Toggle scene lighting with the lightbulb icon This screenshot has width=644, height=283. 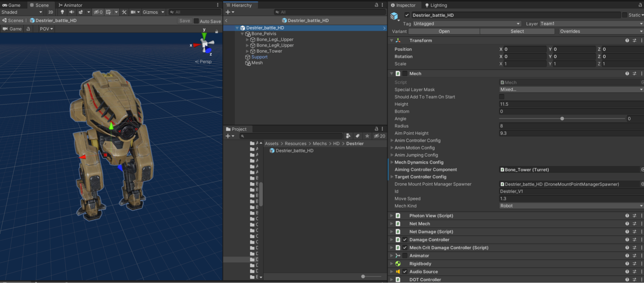point(62,12)
